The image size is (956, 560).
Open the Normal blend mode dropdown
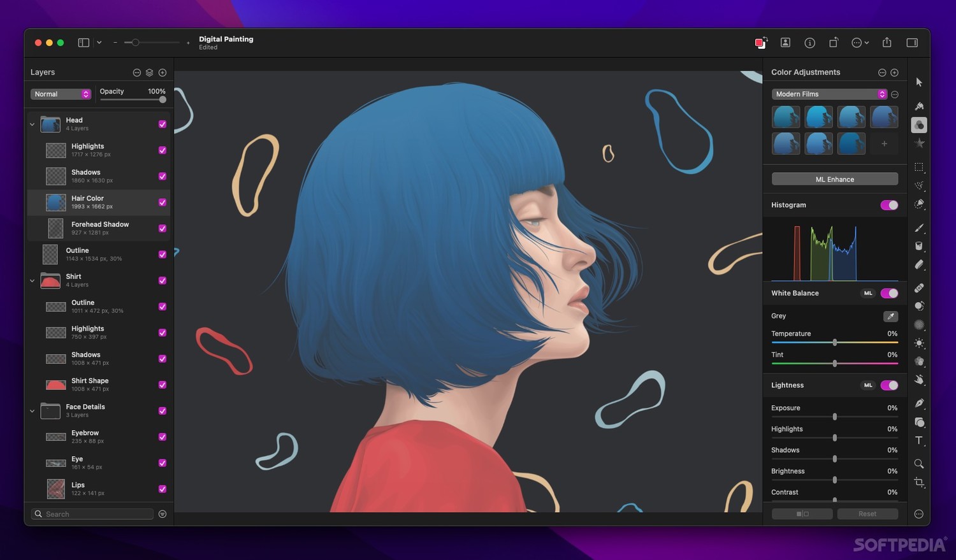click(x=61, y=94)
